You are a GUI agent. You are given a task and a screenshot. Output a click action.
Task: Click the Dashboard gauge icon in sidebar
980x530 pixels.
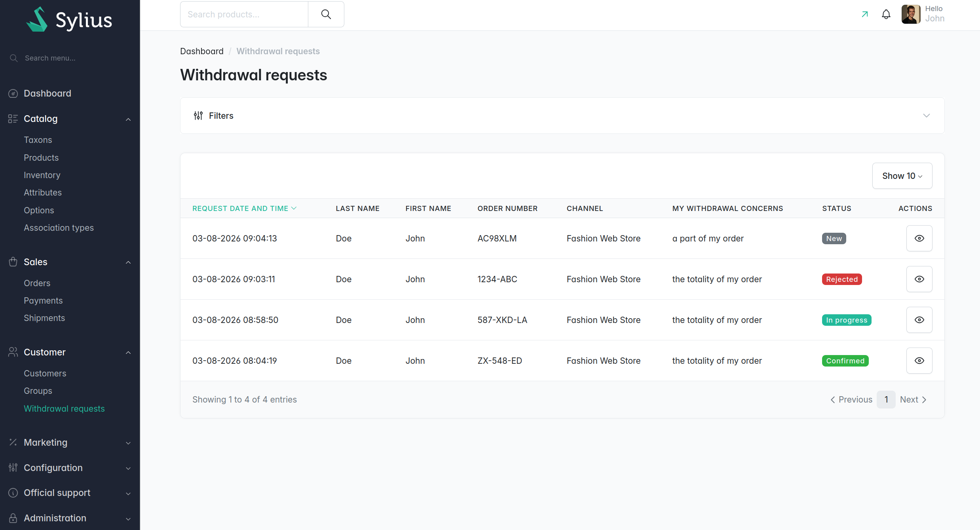13,93
